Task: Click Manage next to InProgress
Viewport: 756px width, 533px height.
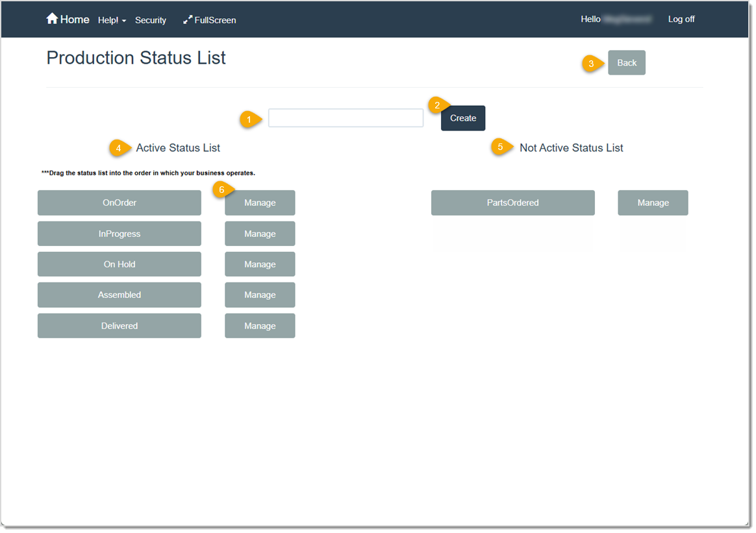Action: point(260,233)
